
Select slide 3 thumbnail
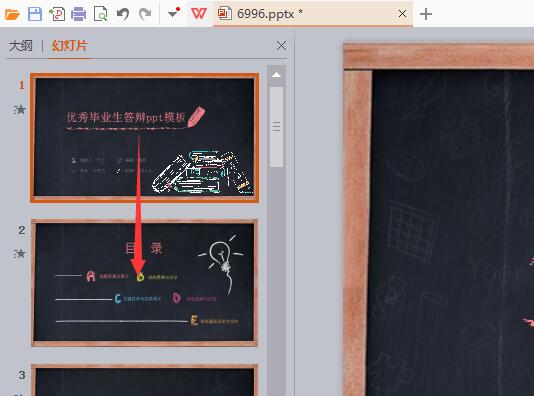(145, 380)
